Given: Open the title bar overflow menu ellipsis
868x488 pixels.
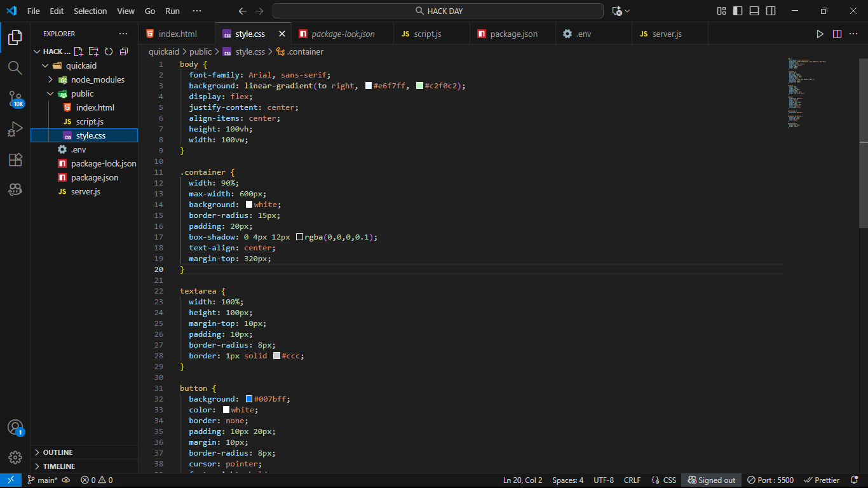Looking at the screenshot, I should pyautogui.click(x=197, y=11).
